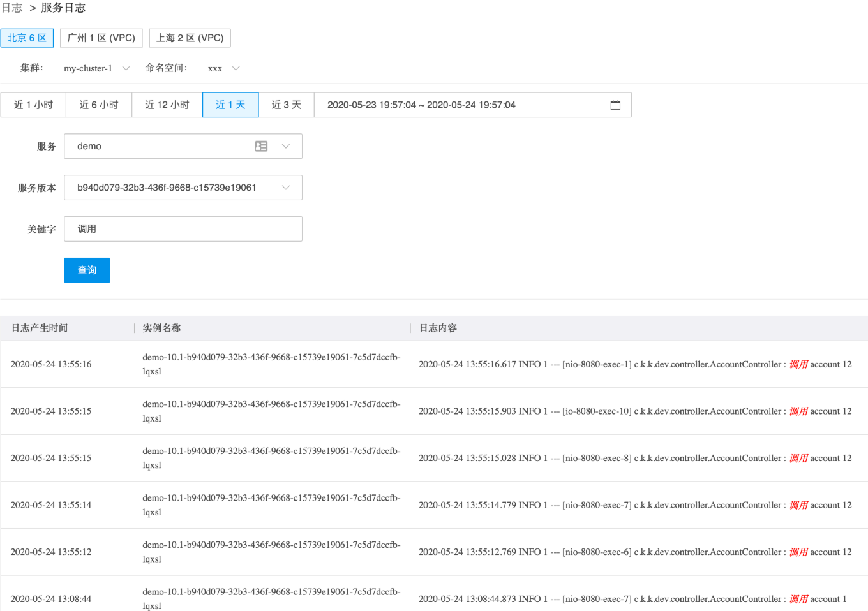Open the 集群 my-cluster-1 dropdown
Image resolution: width=868 pixels, height=611 pixels.
pyautogui.click(x=96, y=68)
